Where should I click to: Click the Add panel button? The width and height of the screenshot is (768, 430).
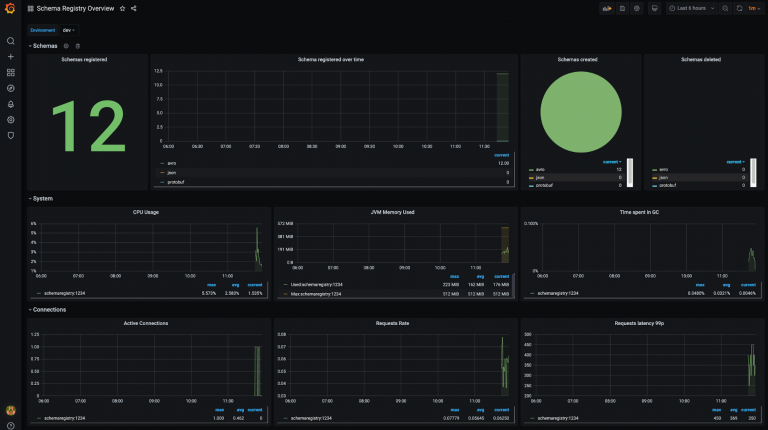pyautogui.click(x=606, y=8)
